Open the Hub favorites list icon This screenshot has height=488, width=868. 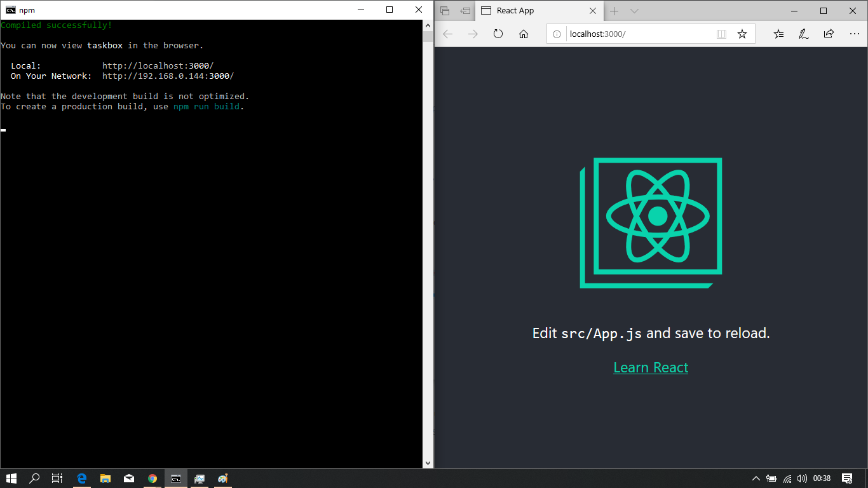coord(778,34)
